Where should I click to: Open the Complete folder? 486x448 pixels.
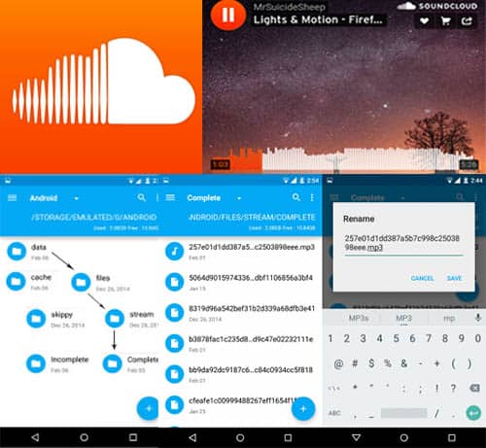point(130,363)
